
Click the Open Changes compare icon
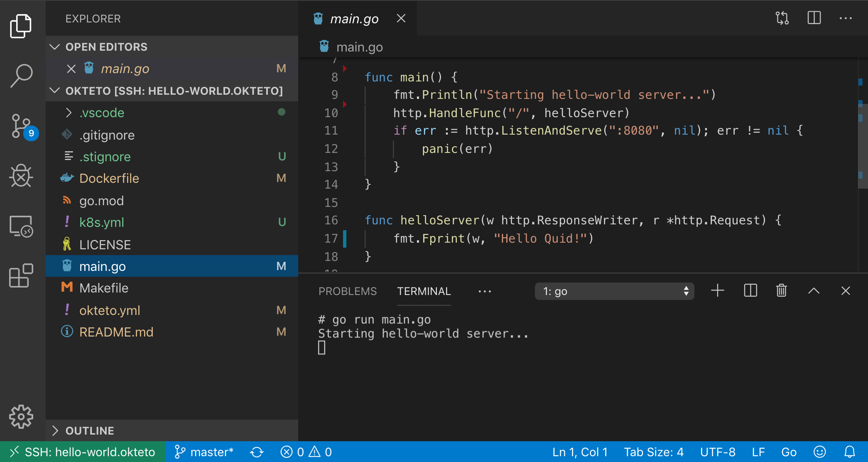[782, 18]
